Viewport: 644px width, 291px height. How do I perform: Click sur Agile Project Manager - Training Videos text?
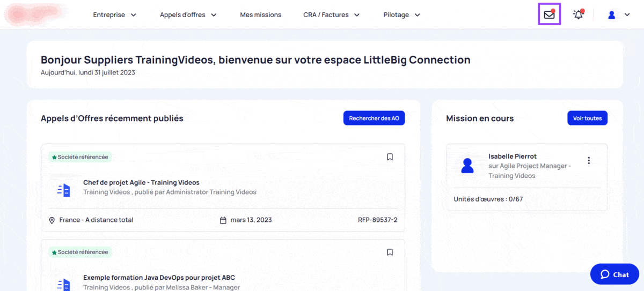tap(530, 171)
